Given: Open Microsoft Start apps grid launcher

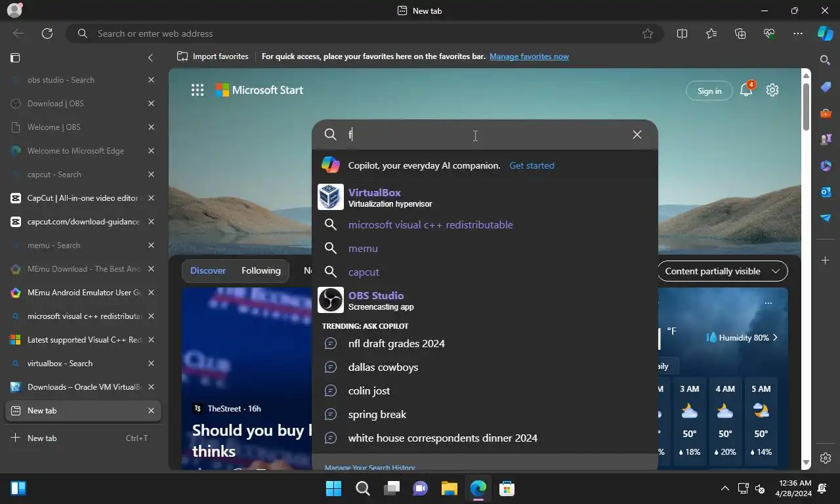Looking at the screenshot, I should (197, 91).
